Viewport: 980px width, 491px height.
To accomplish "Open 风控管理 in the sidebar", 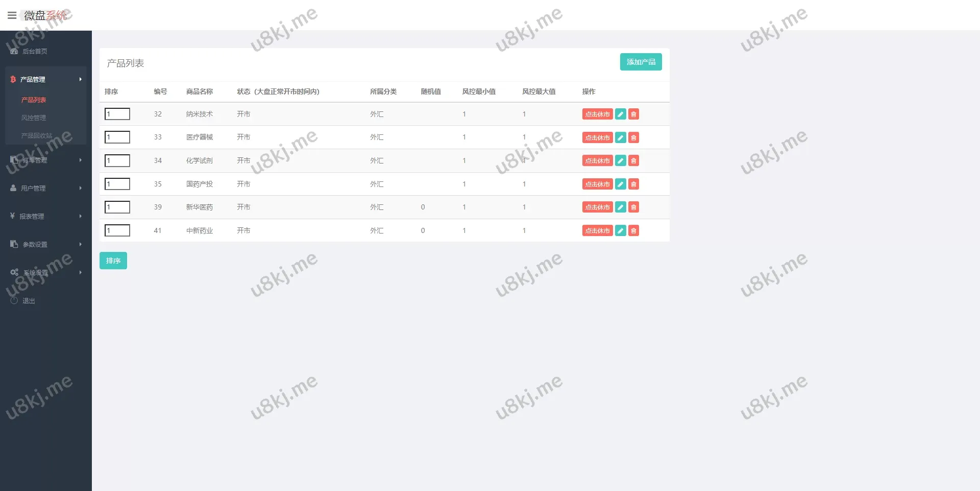I will pos(34,118).
